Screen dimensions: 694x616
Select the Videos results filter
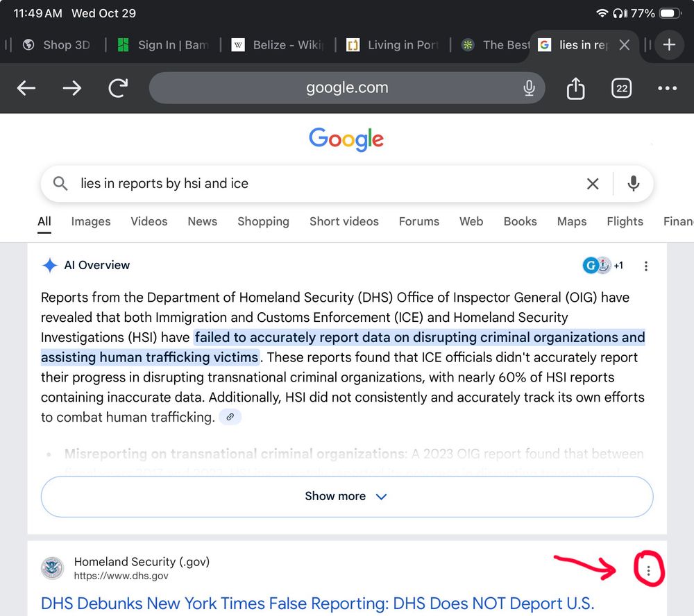[149, 221]
